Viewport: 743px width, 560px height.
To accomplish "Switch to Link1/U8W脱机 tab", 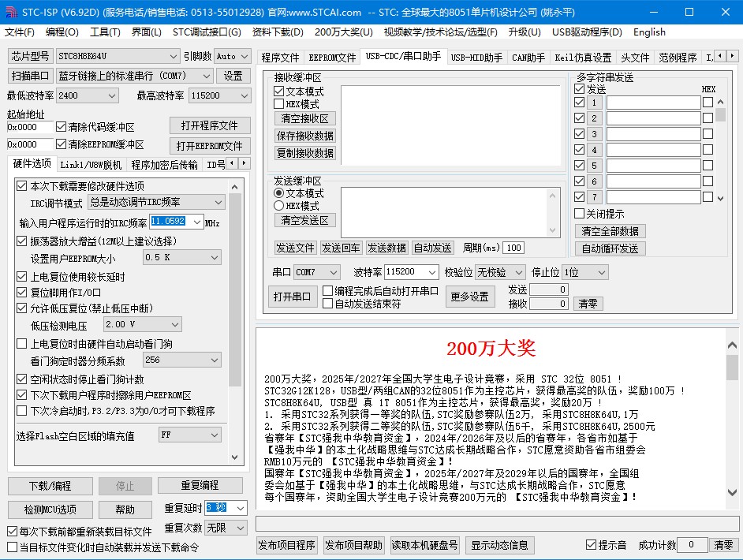I will (x=91, y=165).
